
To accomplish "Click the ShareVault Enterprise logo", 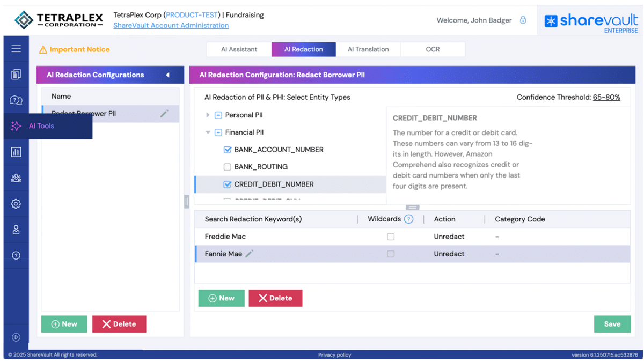I will tap(590, 23).
